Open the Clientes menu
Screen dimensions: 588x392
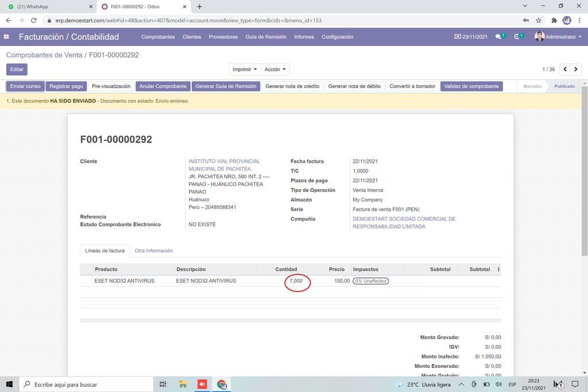192,37
